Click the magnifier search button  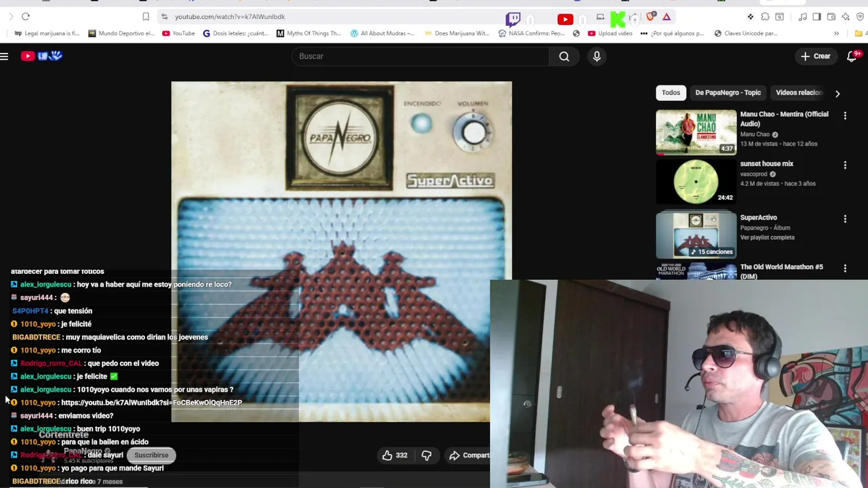(564, 56)
